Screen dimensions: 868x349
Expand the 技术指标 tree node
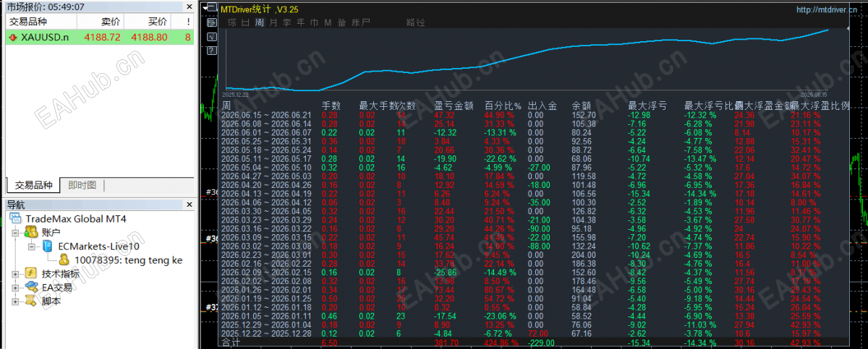(15, 274)
